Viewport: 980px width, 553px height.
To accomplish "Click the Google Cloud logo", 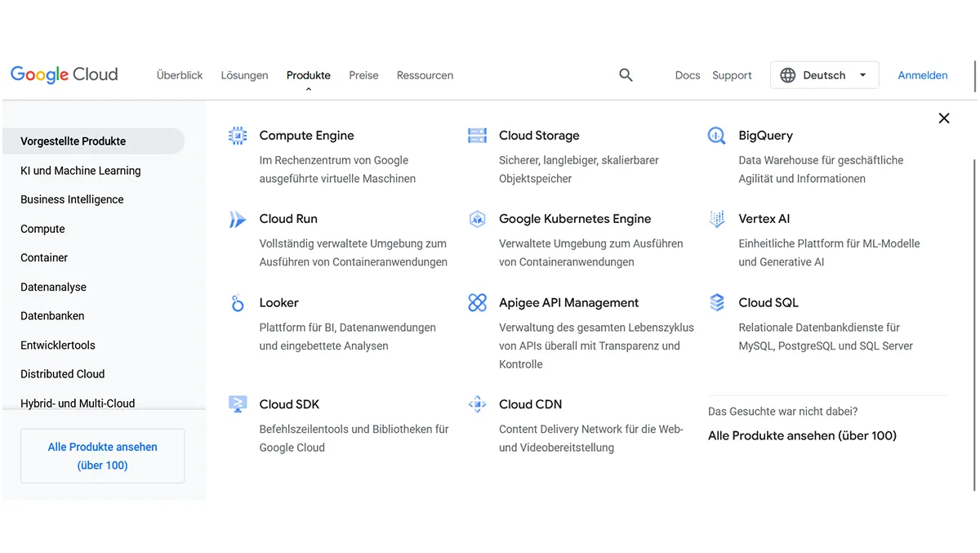I will (x=65, y=74).
